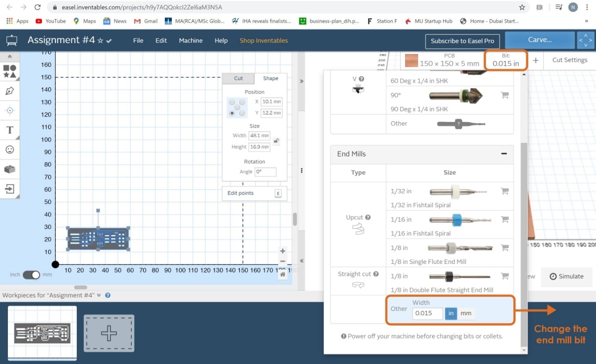The width and height of the screenshot is (596, 364).
Task: Click the Other bit Width input field
Action: pos(427,313)
